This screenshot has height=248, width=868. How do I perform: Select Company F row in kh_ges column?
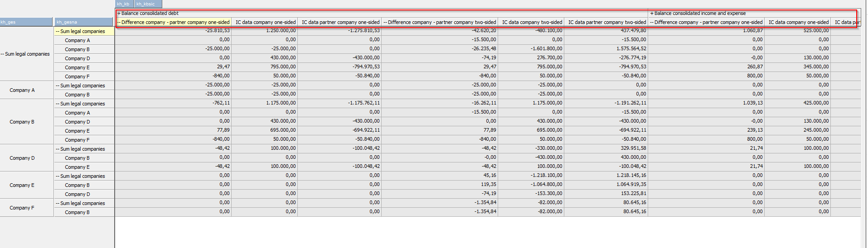26,208
